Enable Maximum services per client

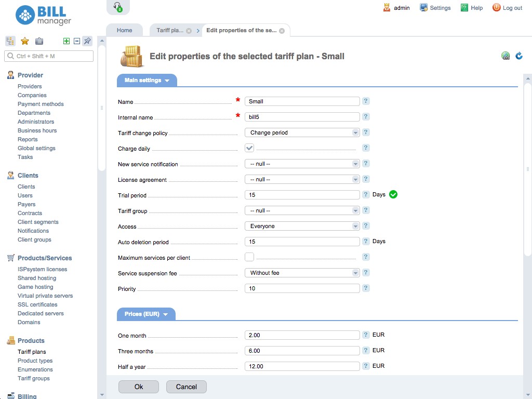click(x=249, y=257)
